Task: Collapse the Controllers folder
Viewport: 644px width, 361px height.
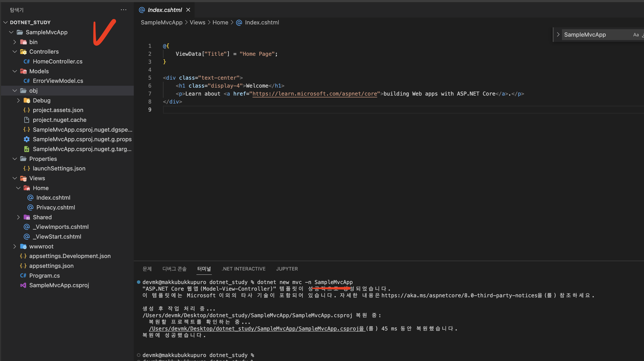Action: (15, 51)
